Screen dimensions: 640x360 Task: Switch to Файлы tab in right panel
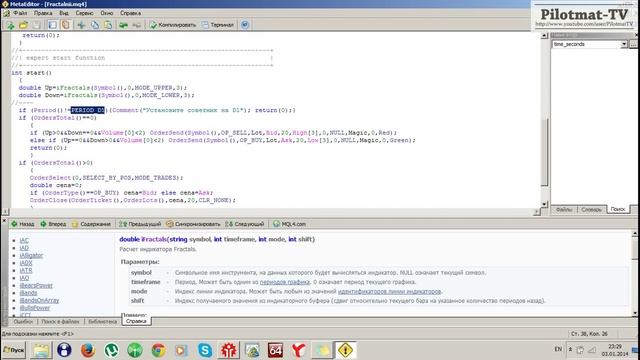[x=564, y=209]
